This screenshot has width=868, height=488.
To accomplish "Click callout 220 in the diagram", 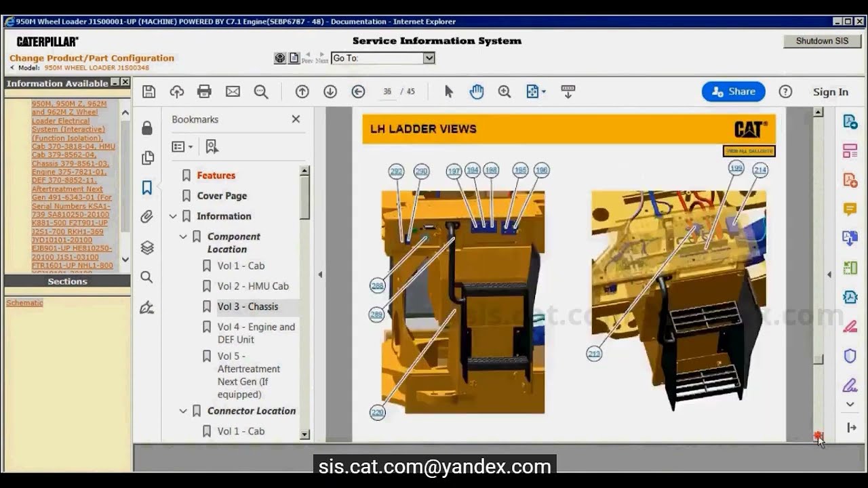I will coord(378,412).
